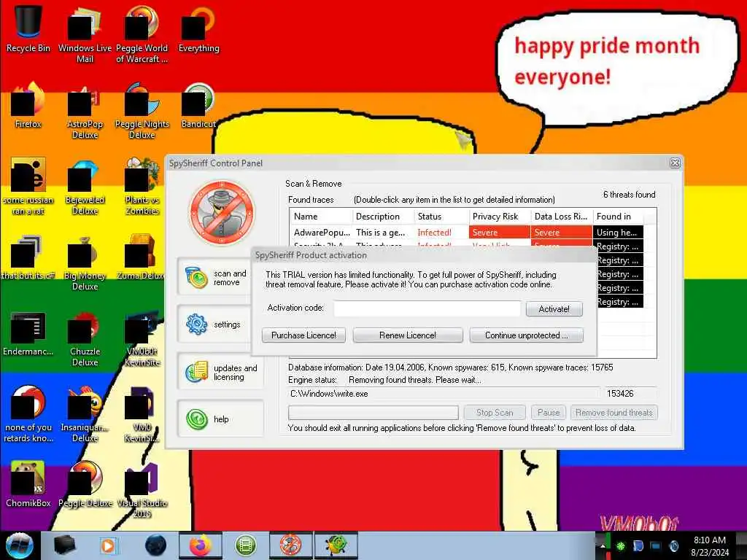Open the green bug-target taskbar app

tap(336, 545)
